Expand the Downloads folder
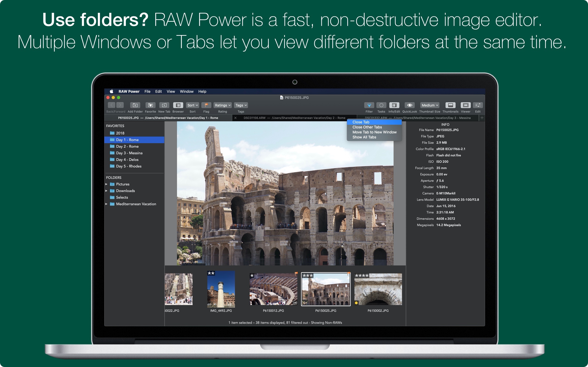The width and height of the screenshot is (588, 367). click(107, 192)
